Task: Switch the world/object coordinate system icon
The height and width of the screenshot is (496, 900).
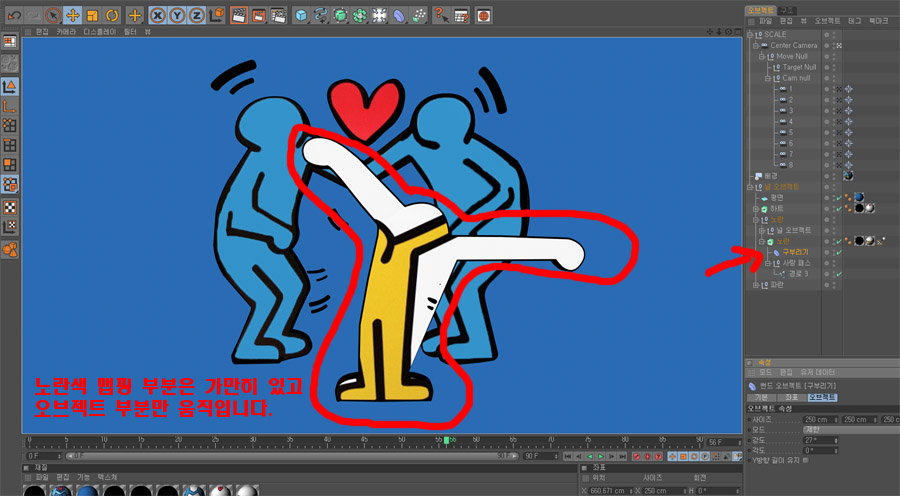Action: click(216, 16)
